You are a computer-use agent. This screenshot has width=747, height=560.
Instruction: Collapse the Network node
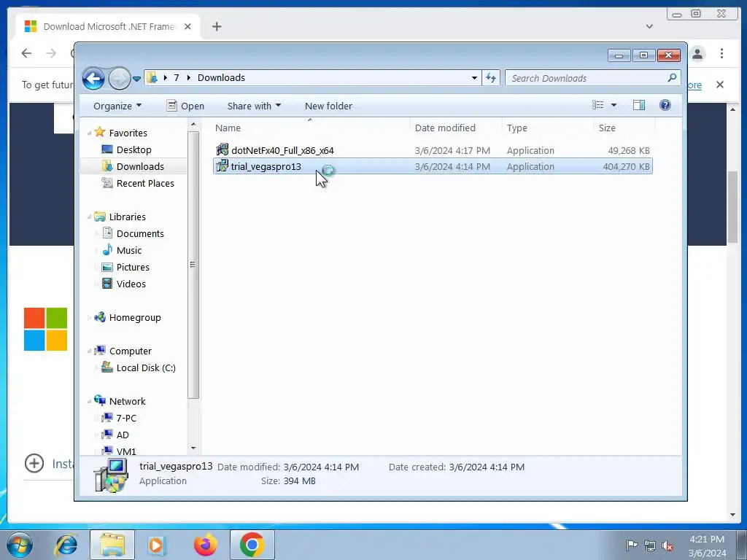pos(90,402)
